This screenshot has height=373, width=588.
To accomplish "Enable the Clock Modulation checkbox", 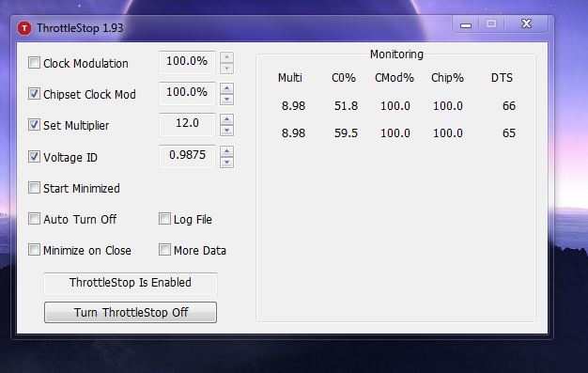I will pos(34,63).
